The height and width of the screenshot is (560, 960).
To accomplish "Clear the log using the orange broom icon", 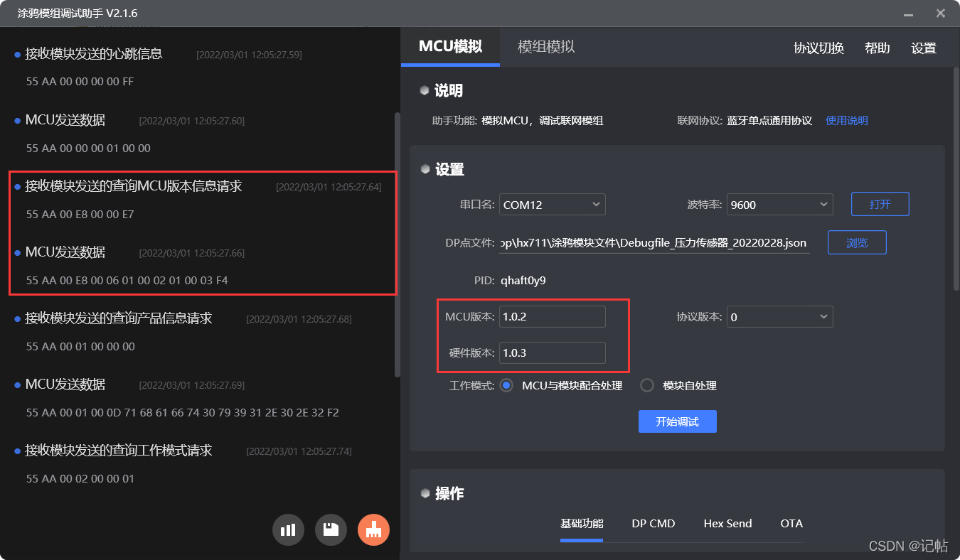I will (x=373, y=529).
